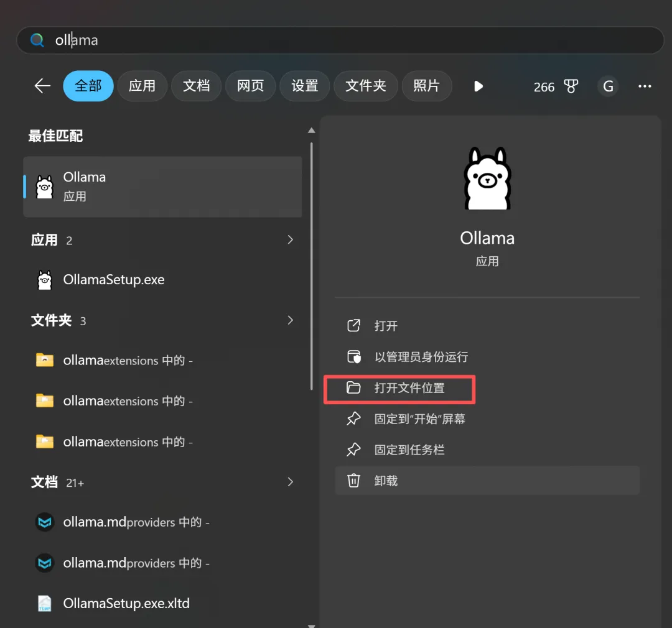
Task: Choose 打开文件位置
Action: 487,388
